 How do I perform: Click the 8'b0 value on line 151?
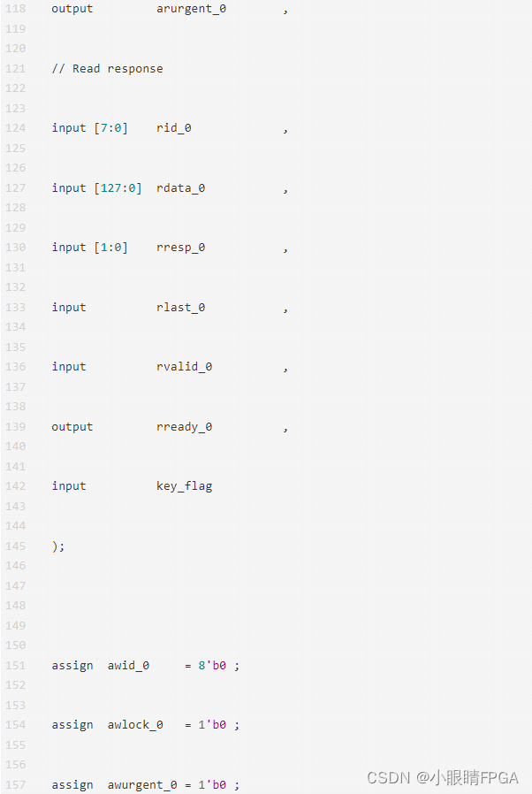point(212,666)
